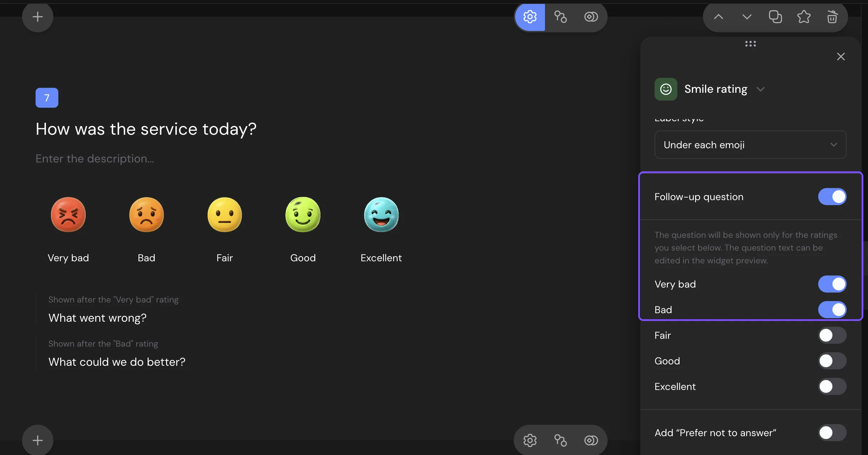Click the question title 'How was the service today?'

[x=146, y=129]
